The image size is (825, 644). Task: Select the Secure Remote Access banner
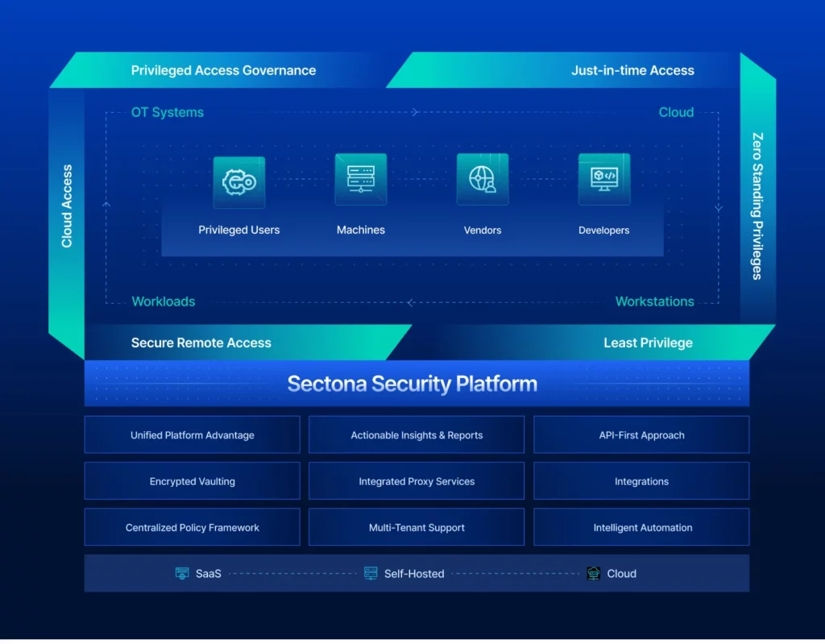click(201, 343)
